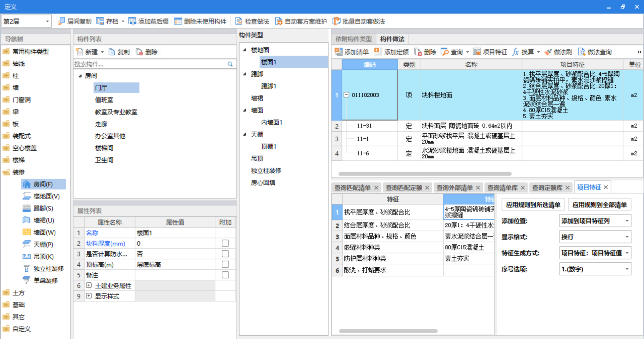Viewport: 644px width, 339px height.
Task: Switch to 依附构件类型 tab
Action: pyautogui.click(x=354, y=39)
